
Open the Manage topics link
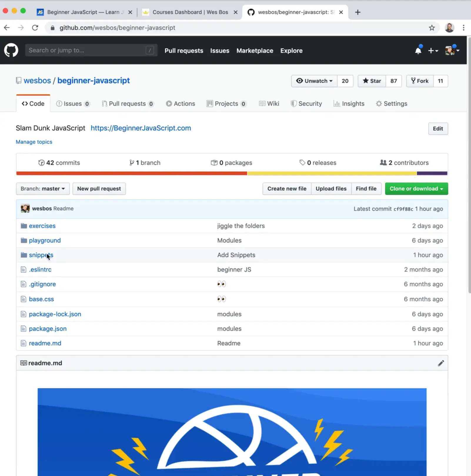(x=34, y=142)
